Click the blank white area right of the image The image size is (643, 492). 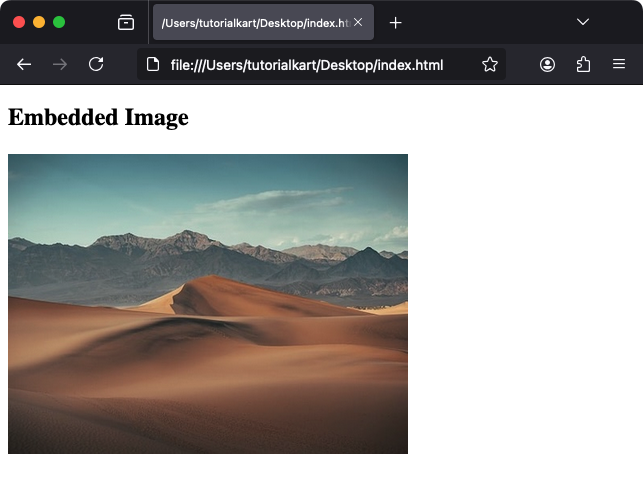click(x=525, y=300)
